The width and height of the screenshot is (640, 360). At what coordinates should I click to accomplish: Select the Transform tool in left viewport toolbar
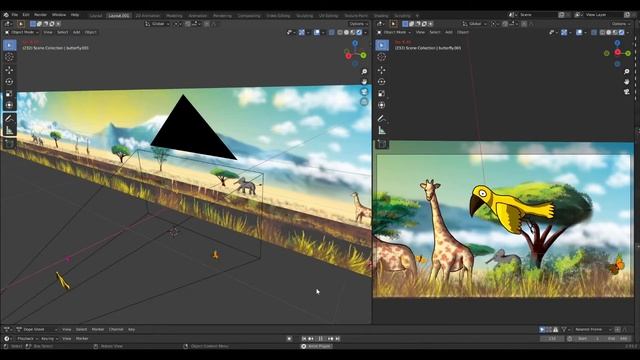coord(9,105)
